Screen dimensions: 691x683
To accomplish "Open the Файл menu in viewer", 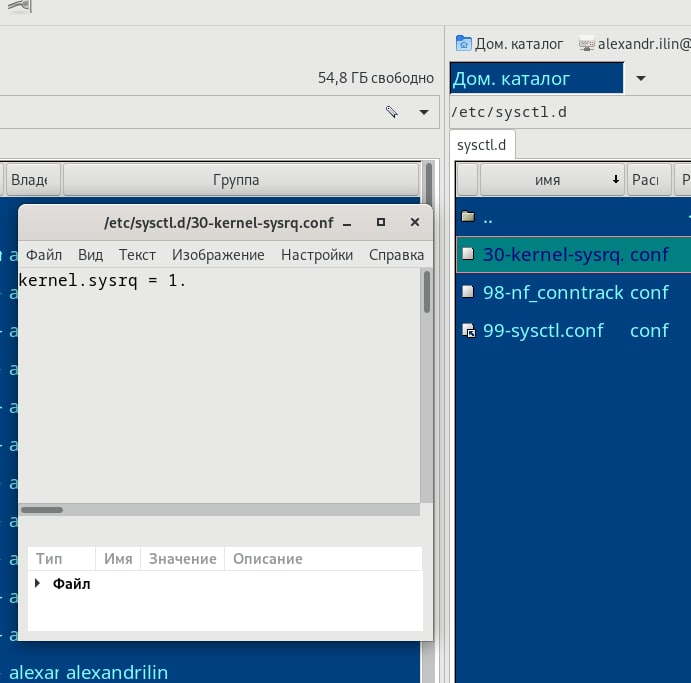I will pos(44,255).
